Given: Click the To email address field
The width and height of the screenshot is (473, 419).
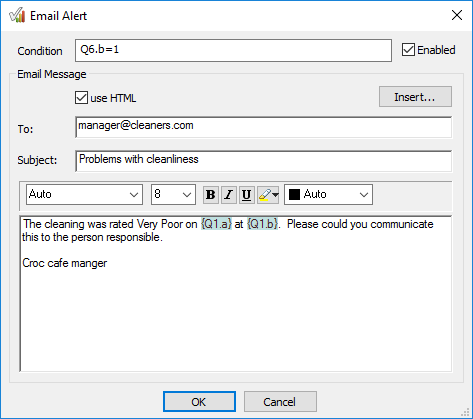Looking at the screenshot, I should [x=264, y=127].
